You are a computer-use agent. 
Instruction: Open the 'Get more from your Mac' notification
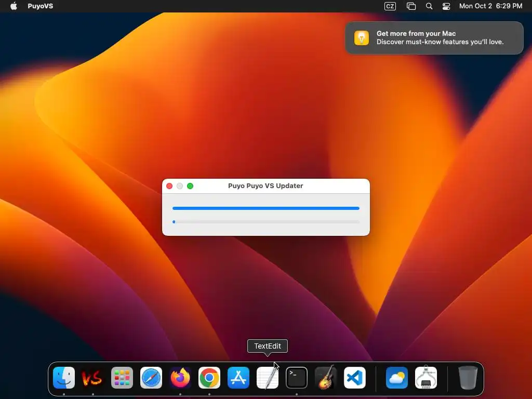[434, 37]
